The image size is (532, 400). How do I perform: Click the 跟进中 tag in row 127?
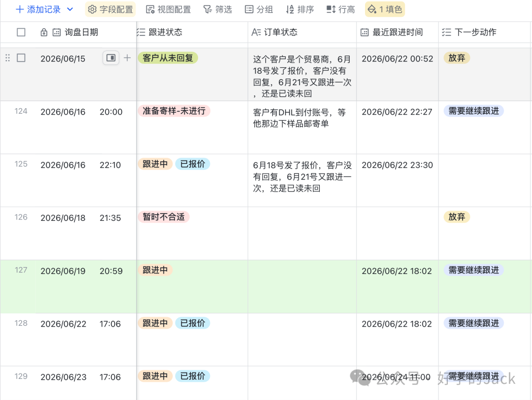coord(155,270)
